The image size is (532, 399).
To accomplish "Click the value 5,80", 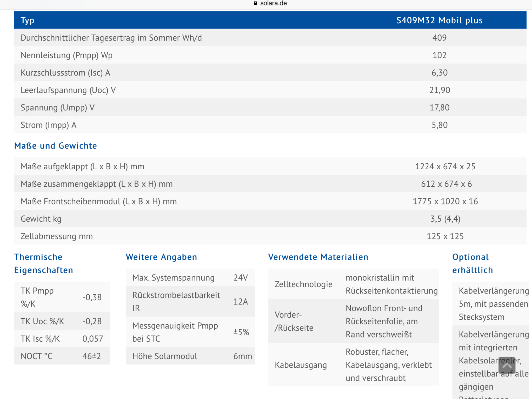I will click(440, 125).
